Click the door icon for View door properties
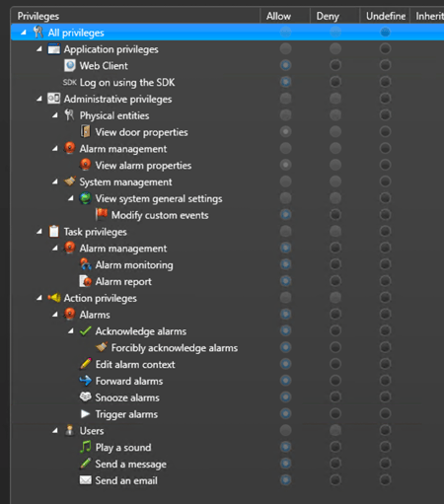This screenshot has width=444, height=504. pos(86,132)
